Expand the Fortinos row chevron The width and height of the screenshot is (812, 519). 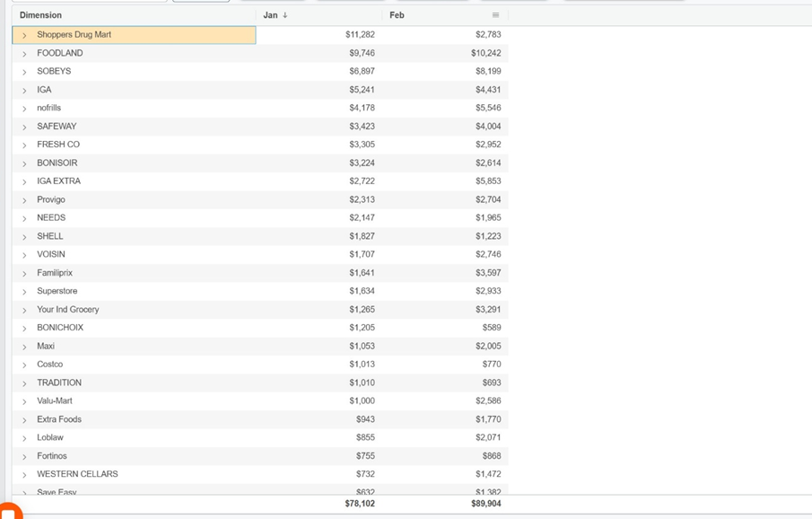tap(24, 456)
